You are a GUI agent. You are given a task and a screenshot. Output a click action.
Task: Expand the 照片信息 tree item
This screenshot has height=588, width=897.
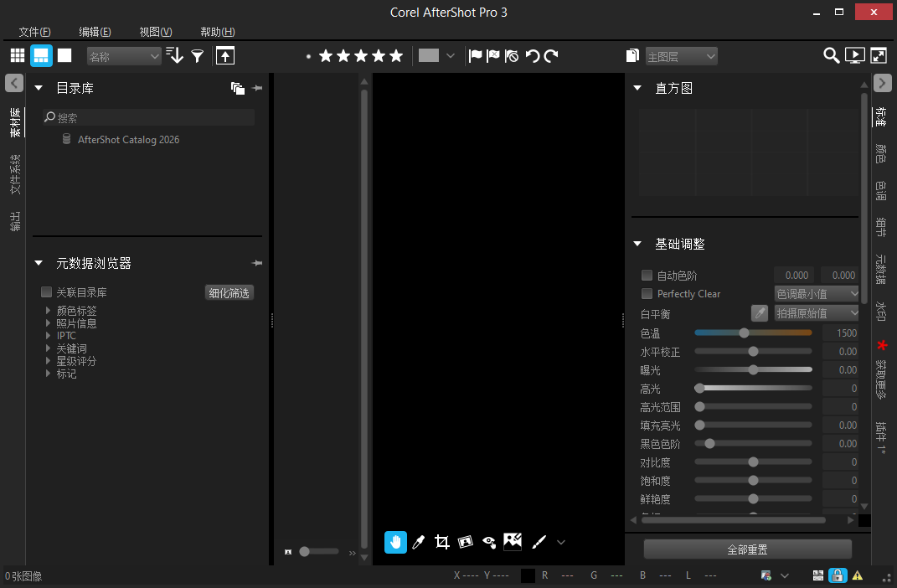coord(48,323)
